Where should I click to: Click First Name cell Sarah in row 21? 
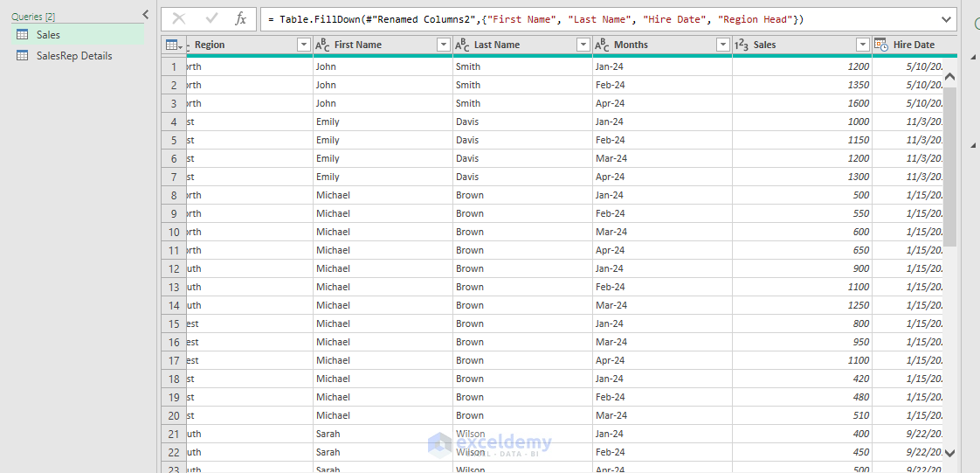383,434
